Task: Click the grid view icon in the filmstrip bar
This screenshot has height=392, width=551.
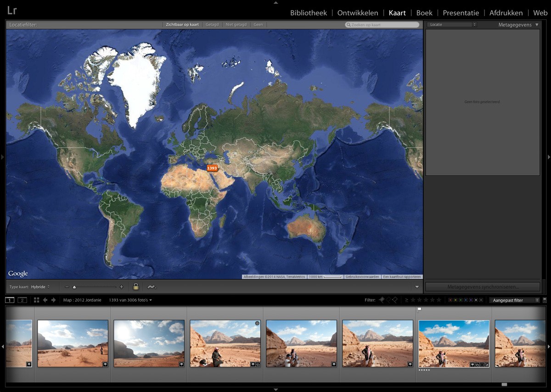Action: pyautogui.click(x=36, y=300)
